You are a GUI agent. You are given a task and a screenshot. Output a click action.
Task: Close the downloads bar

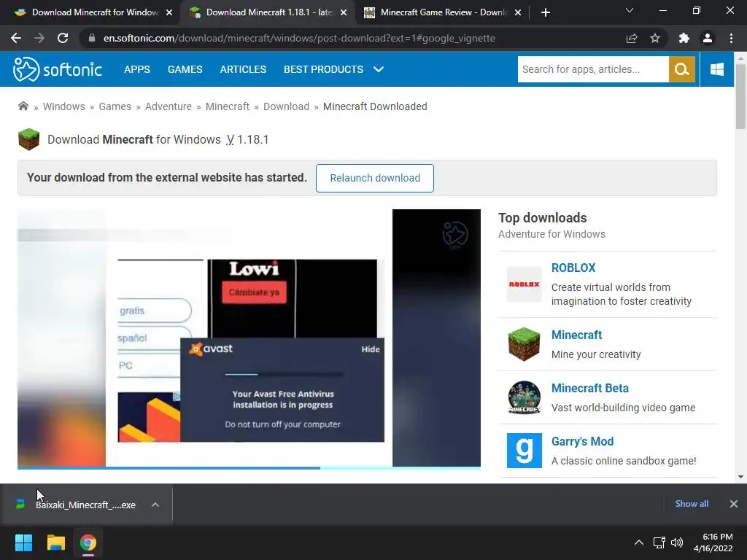[x=734, y=504]
